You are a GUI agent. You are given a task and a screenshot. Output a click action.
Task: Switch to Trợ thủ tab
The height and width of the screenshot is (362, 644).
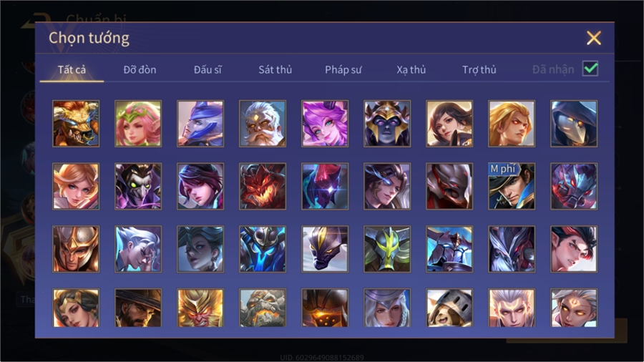point(479,70)
